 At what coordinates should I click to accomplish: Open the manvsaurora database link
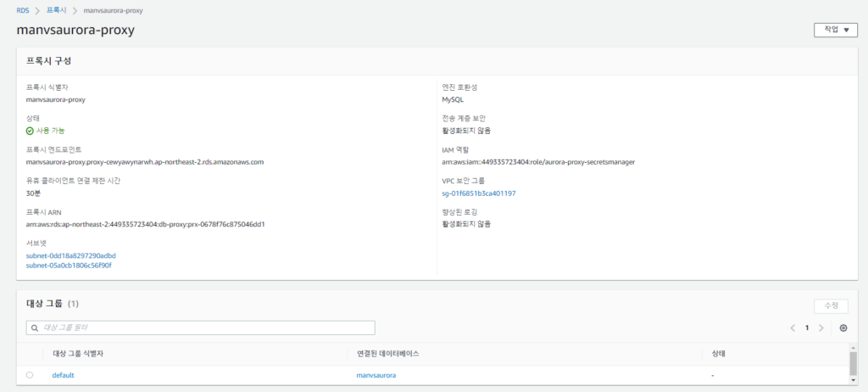pyautogui.click(x=376, y=374)
